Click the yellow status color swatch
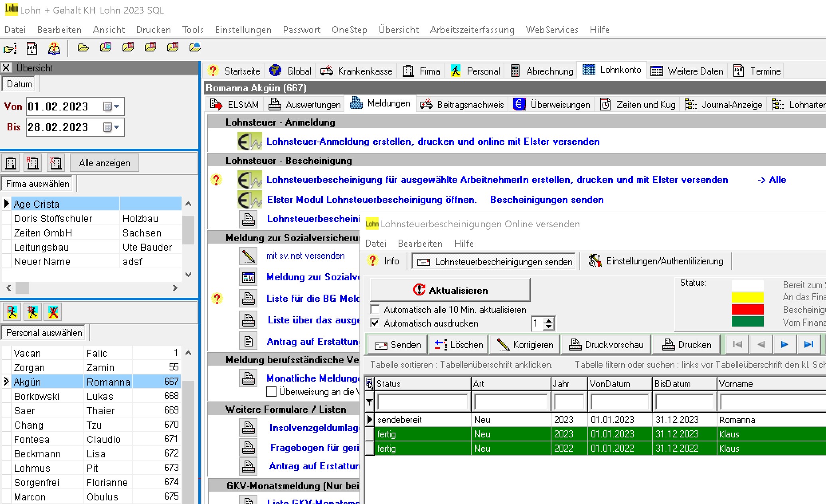Viewport: 826px width, 504px height. pyautogui.click(x=747, y=297)
